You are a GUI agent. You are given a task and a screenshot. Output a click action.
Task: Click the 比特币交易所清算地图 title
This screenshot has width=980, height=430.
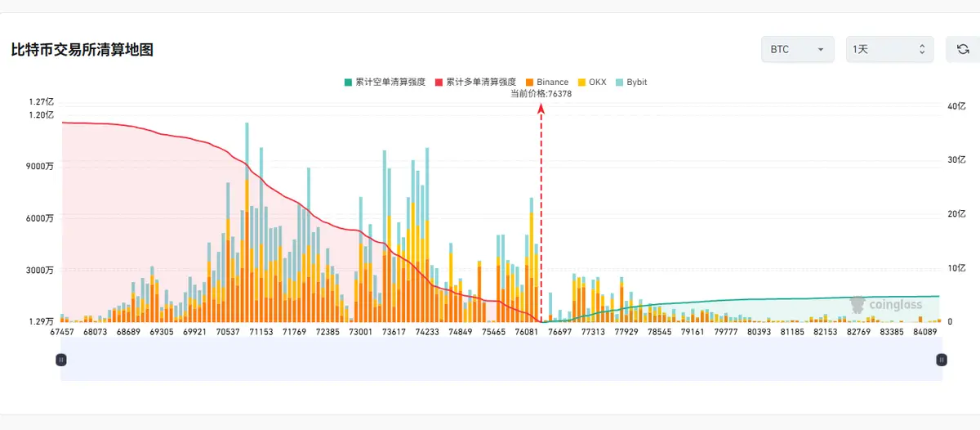pos(82,50)
